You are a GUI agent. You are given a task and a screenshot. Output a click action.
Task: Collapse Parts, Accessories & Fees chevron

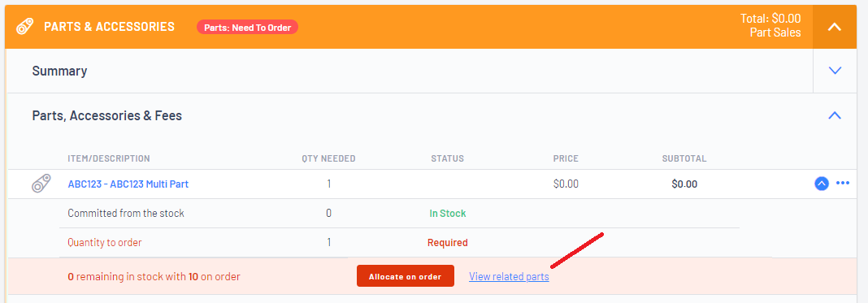pyautogui.click(x=834, y=115)
